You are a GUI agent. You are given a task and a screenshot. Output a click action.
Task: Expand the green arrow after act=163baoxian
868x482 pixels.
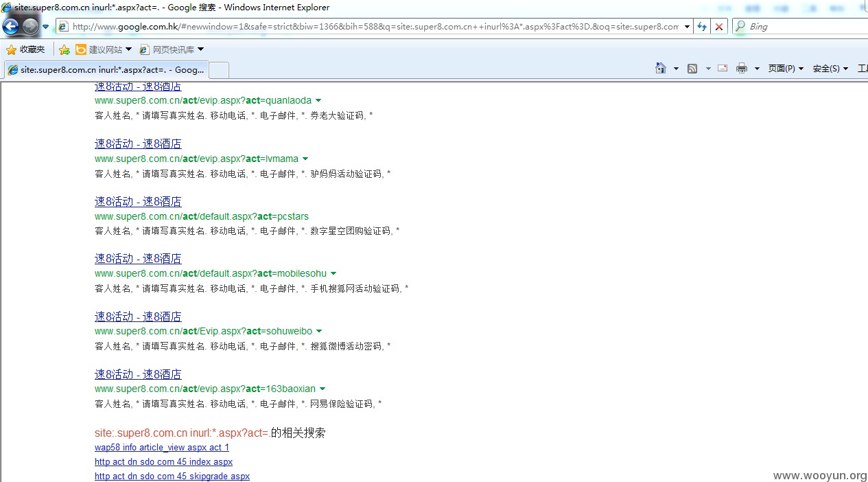point(322,389)
